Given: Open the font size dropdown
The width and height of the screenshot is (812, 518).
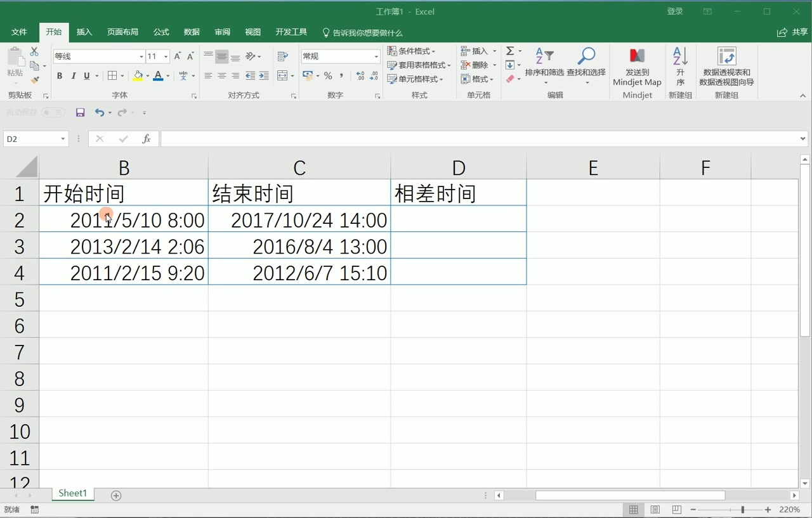Looking at the screenshot, I should (x=166, y=56).
